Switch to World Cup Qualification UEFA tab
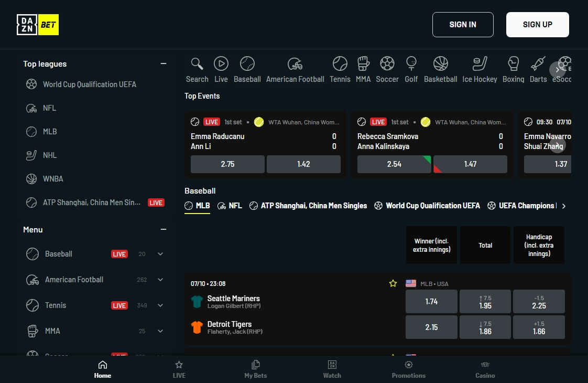Image resolution: width=588 pixels, height=383 pixels. point(427,206)
